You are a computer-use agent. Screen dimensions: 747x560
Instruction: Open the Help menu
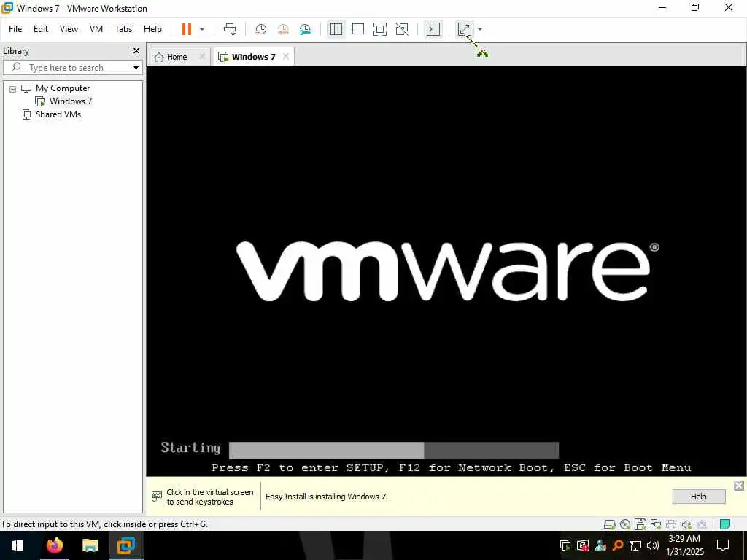153,29
